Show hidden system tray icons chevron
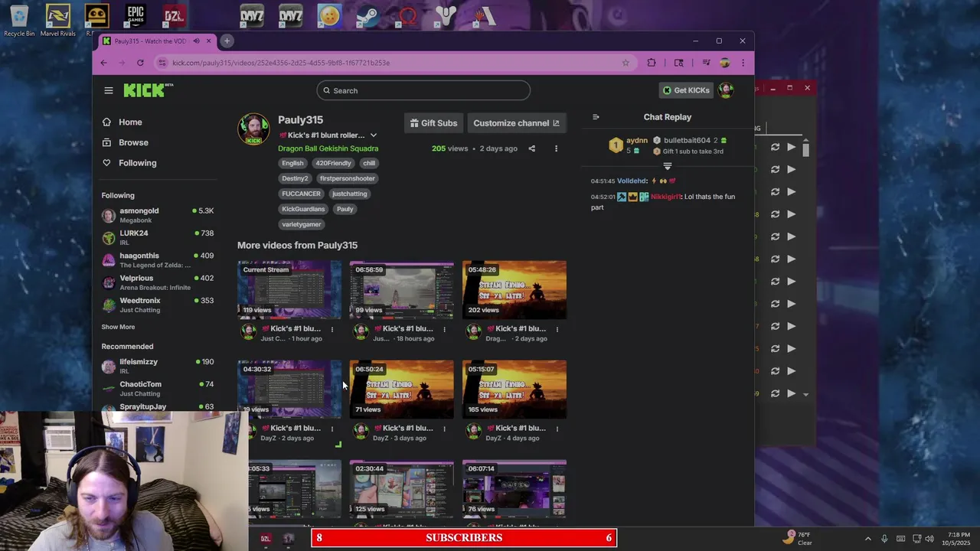 coord(867,539)
